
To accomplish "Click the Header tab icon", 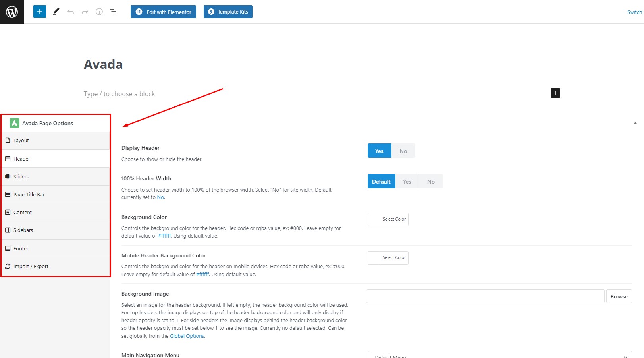I will pos(8,159).
